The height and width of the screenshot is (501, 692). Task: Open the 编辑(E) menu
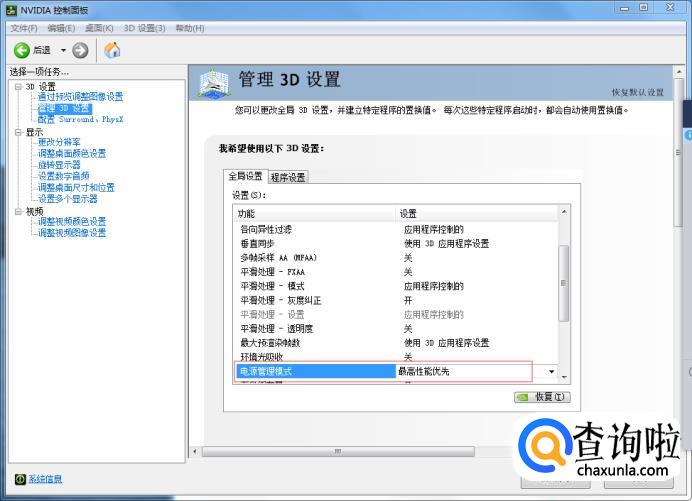click(x=61, y=28)
